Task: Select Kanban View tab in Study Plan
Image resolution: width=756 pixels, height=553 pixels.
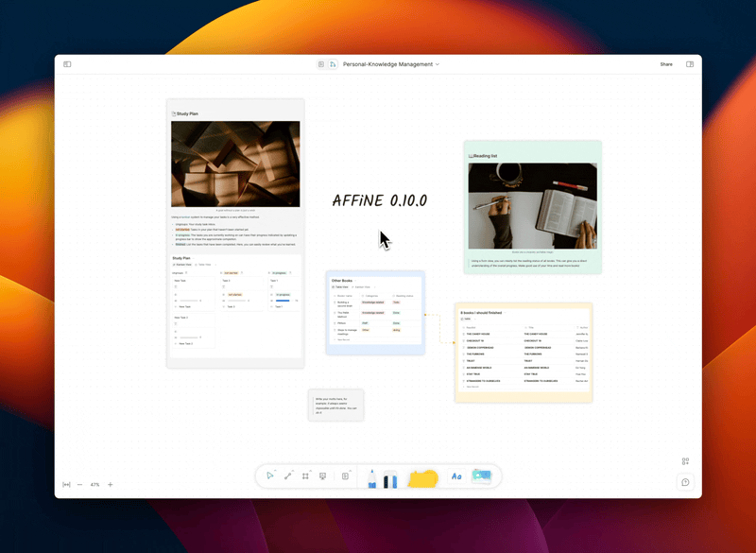Action: 182,265
